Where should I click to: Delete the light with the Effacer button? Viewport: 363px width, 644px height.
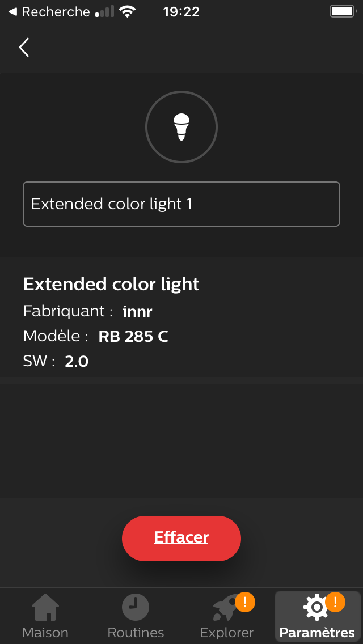click(x=181, y=538)
